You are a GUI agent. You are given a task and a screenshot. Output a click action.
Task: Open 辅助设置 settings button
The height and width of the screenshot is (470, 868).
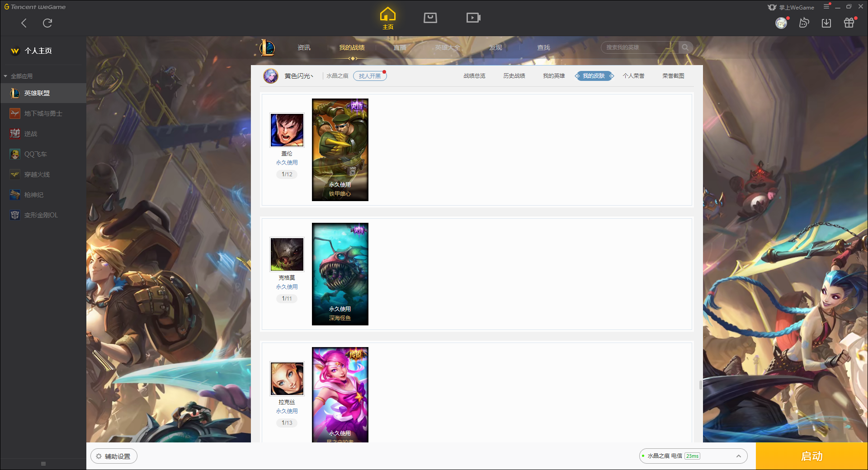pos(114,456)
